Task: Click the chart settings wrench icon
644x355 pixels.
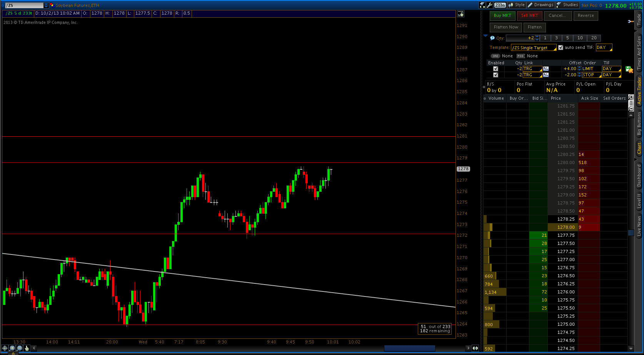Action: [x=489, y=5]
